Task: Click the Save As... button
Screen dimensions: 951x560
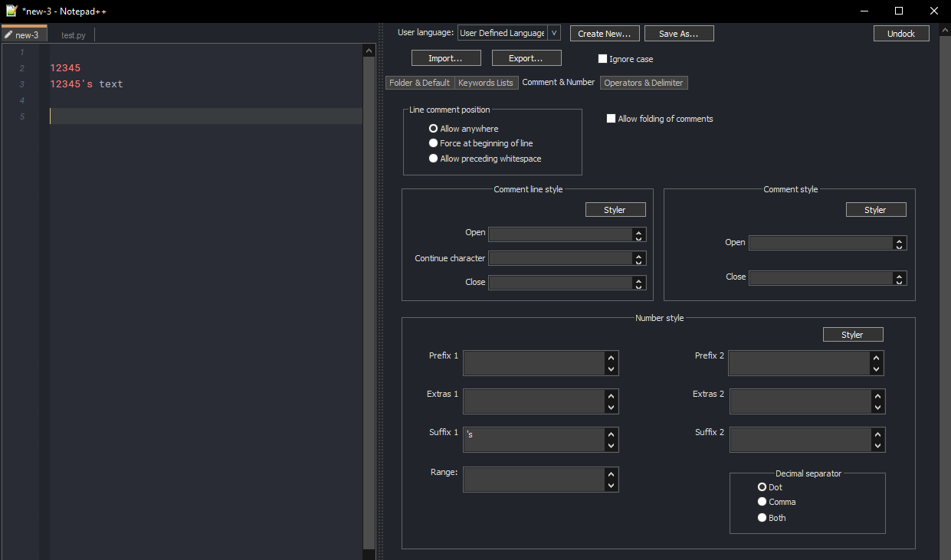Action: click(679, 34)
